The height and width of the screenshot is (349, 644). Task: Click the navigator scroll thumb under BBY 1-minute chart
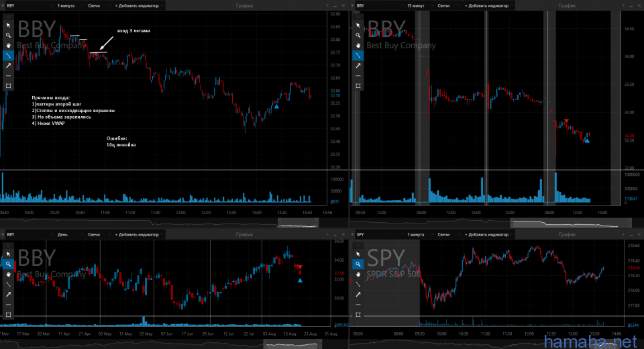point(298,223)
